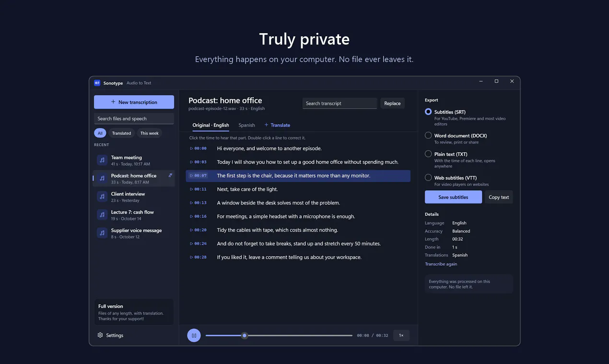Play from the 00:16 timestamp
The image size is (609, 364).
[x=199, y=216]
